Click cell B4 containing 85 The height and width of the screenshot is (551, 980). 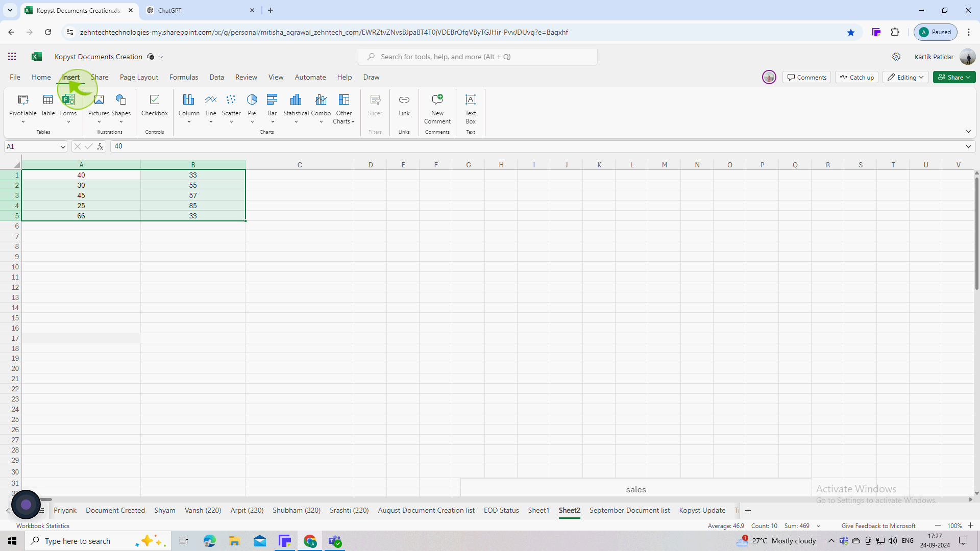[x=193, y=206]
